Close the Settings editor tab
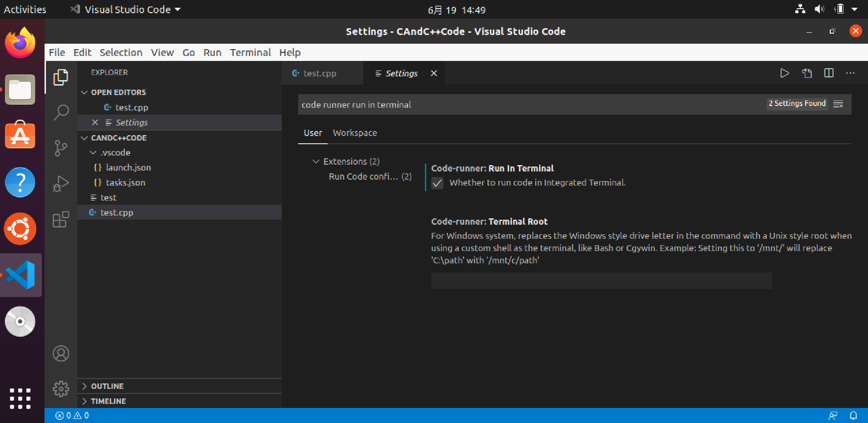The image size is (868, 423). coord(434,73)
